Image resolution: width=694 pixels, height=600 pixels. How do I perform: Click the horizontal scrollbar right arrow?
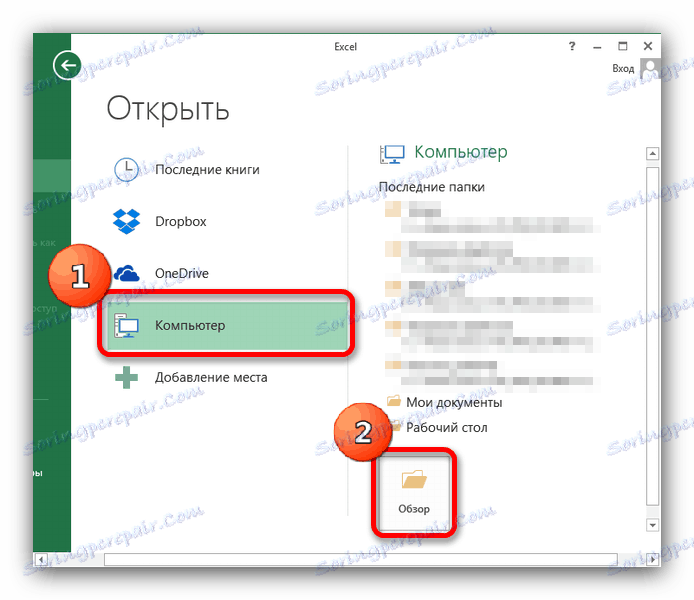tap(653, 560)
